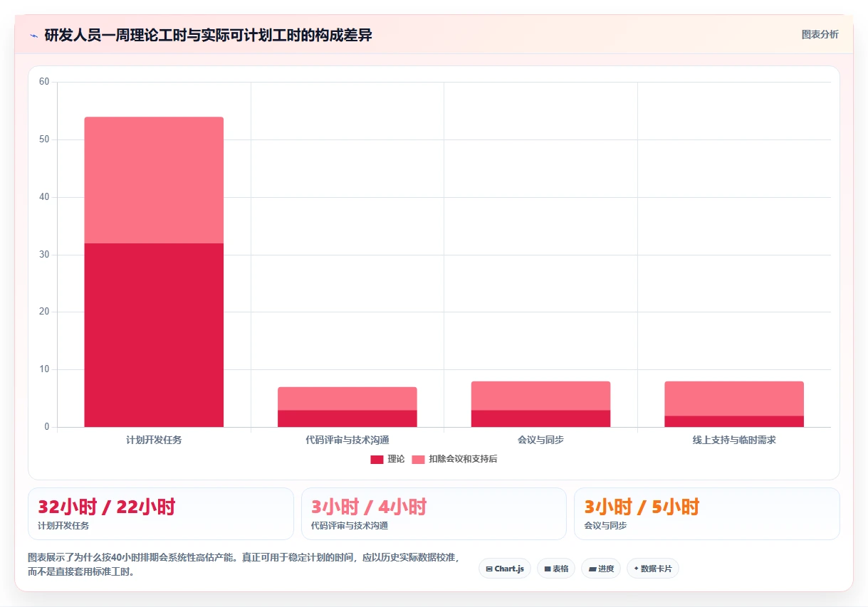Click the dark red 线上支持与临时需求 bar segment
This screenshot has height=607, width=868.
734,421
